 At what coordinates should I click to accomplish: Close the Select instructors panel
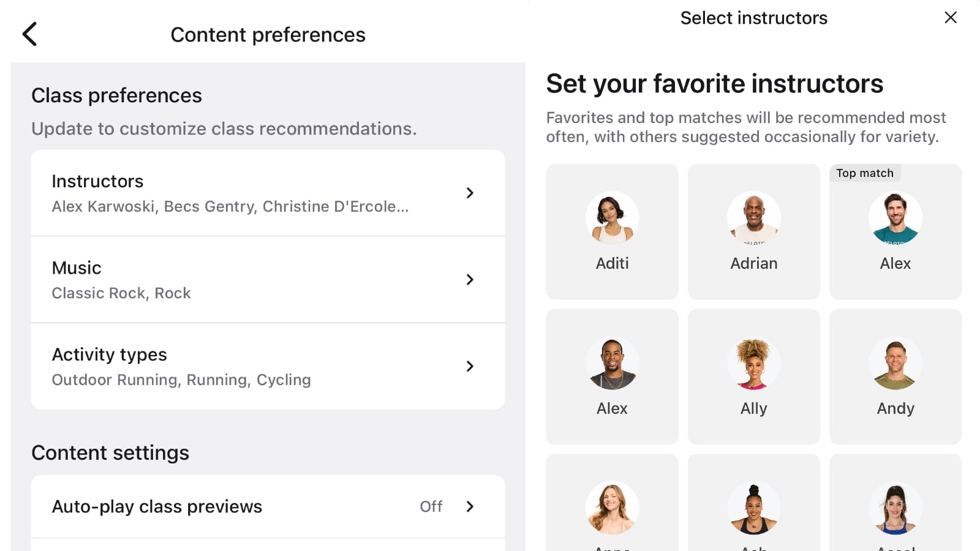click(x=951, y=17)
